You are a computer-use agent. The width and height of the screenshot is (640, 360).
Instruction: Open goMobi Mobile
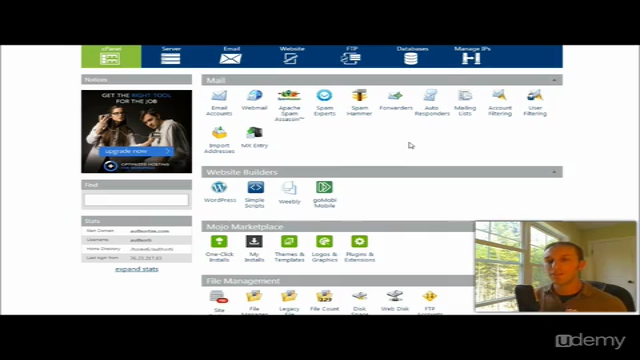pyautogui.click(x=324, y=194)
